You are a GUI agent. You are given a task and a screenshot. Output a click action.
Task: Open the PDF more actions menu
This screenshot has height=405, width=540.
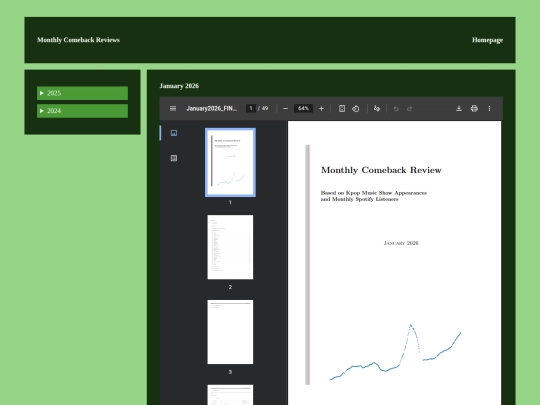[489, 108]
